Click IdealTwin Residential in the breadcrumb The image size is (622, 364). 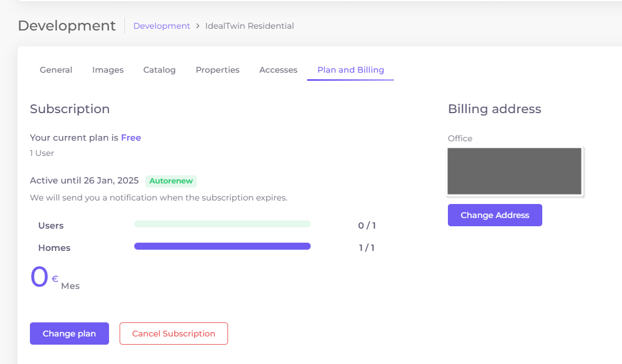click(x=250, y=26)
